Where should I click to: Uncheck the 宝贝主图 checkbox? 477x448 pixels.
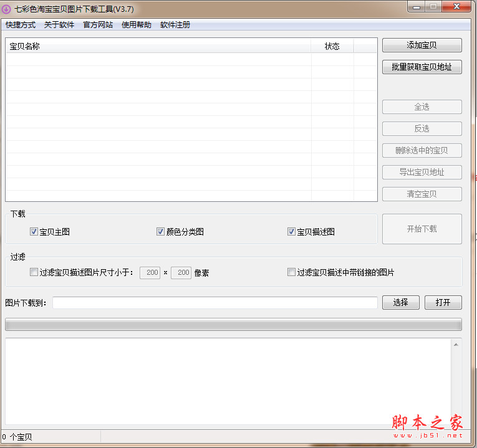coord(34,232)
